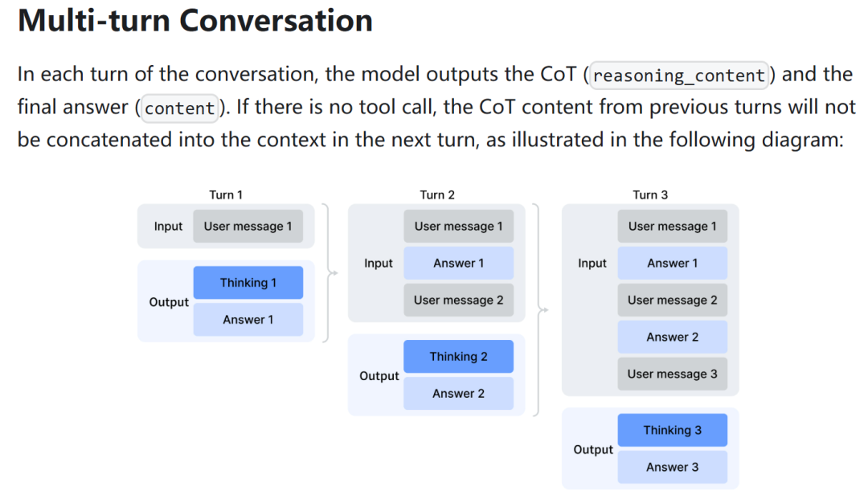This screenshot has height=495, width=868.
Task: Click the Multi-turn Conversation heading
Action: [x=194, y=21]
